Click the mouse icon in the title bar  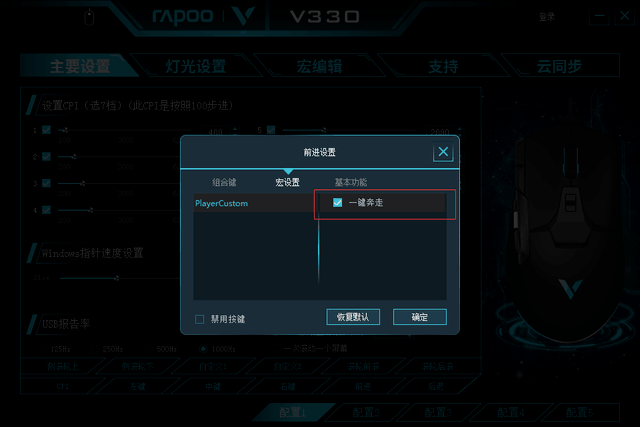(89, 18)
